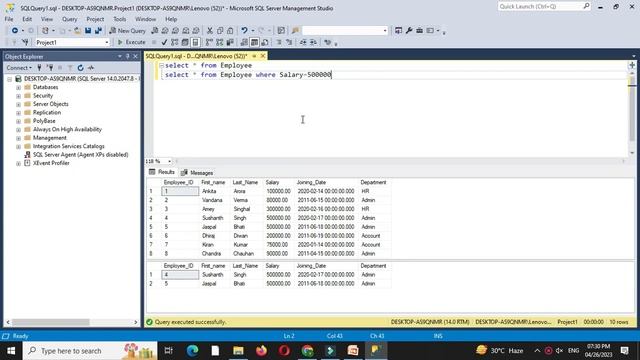Open File Explorer from taskbar
Image resolution: width=640 pixels, height=360 pixels.
(x=238, y=351)
